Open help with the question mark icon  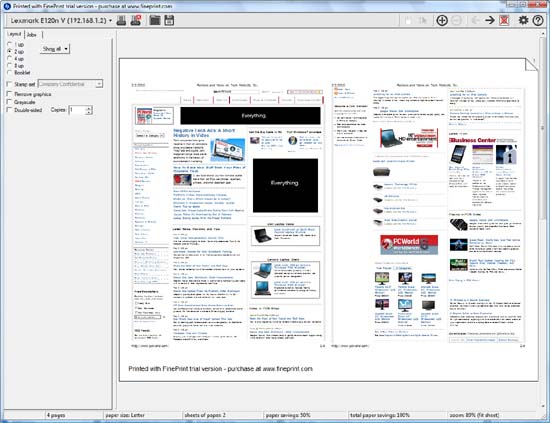point(538,20)
